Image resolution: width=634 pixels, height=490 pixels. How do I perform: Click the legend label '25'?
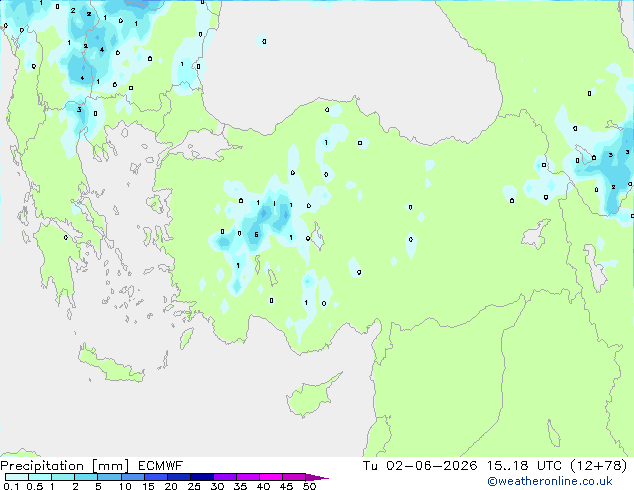(194, 486)
